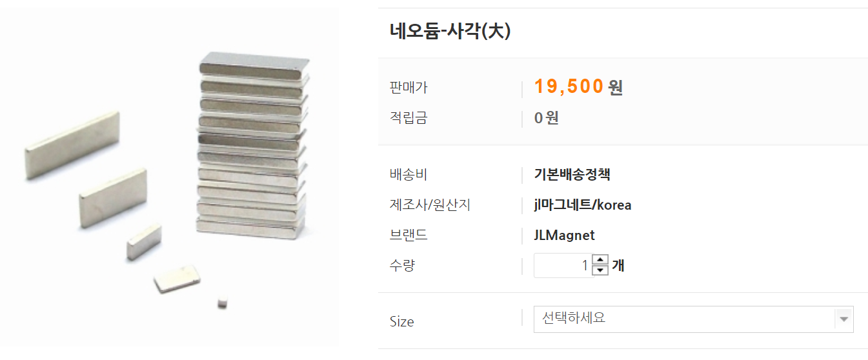Click the 브랜드 label
The image size is (868, 360).
coord(409,235)
